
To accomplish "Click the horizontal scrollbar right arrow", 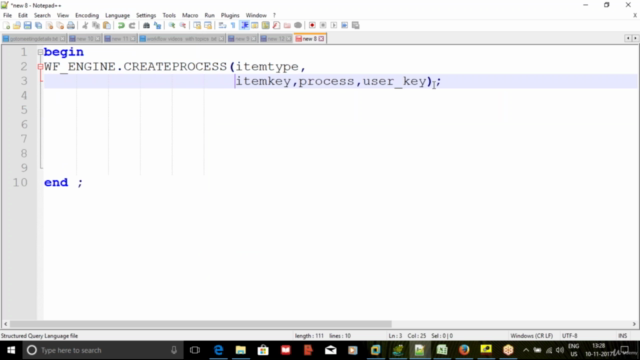I will point(634,324).
